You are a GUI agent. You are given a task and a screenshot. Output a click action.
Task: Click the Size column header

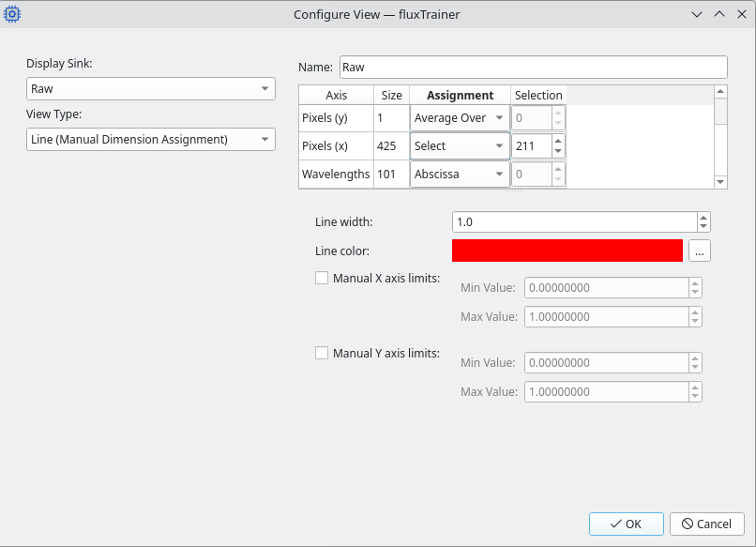[391, 96]
